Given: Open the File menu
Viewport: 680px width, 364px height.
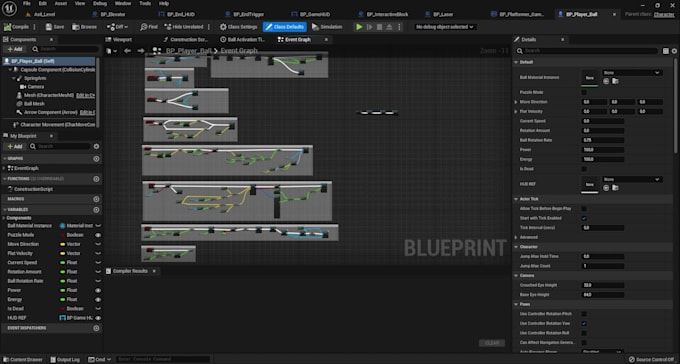Looking at the screenshot, I should pyautogui.click(x=27, y=3).
